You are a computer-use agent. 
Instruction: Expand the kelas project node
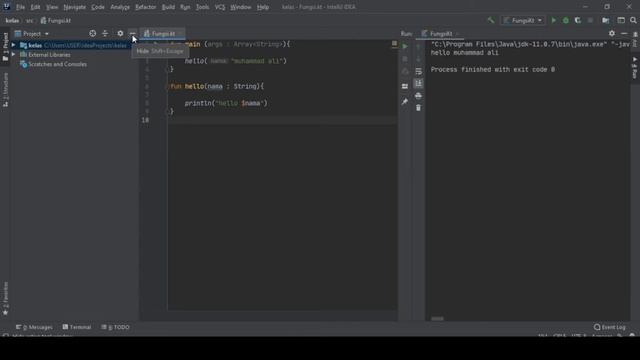tap(13, 45)
